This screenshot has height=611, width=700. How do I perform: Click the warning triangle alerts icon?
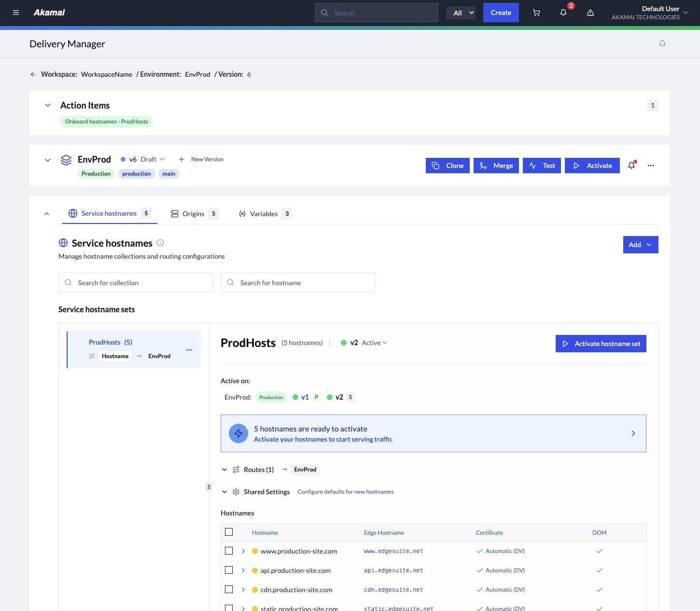pyautogui.click(x=590, y=13)
